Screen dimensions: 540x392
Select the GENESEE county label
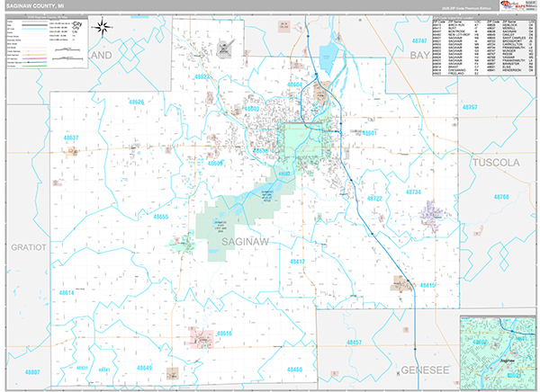tap(419, 370)
